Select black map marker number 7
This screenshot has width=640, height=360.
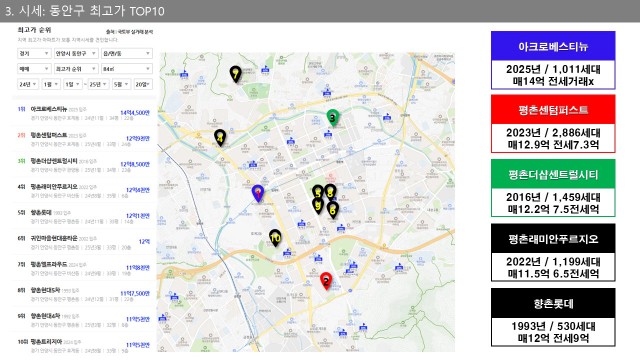coord(235,74)
